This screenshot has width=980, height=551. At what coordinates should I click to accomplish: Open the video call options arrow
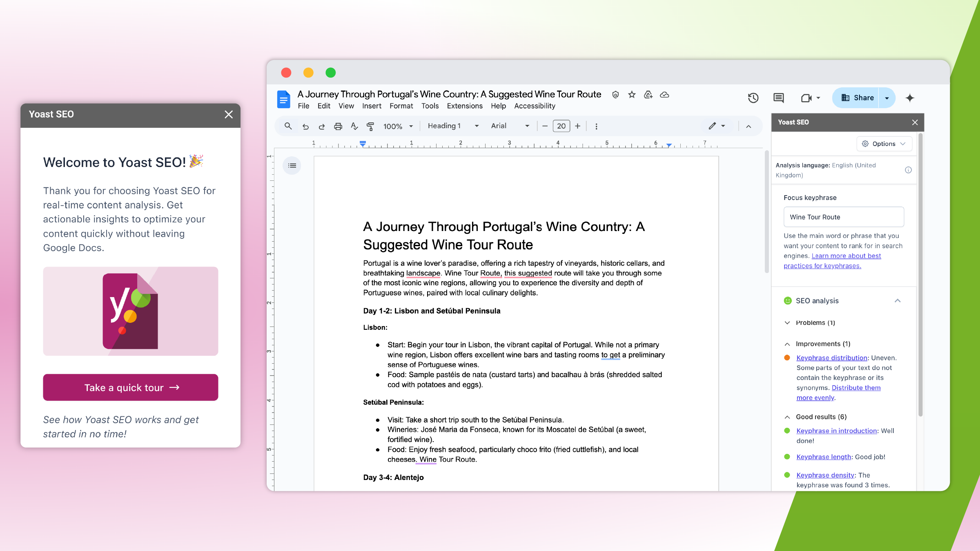pos(818,98)
